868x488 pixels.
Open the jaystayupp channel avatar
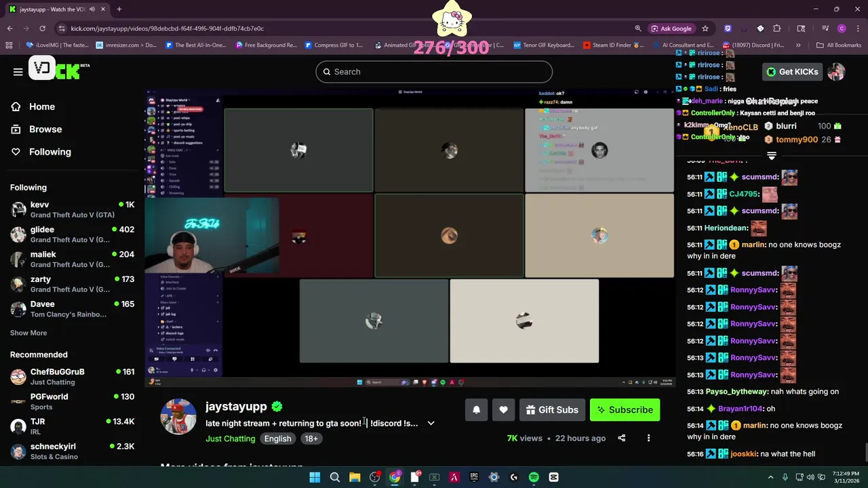click(x=178, y=416)
